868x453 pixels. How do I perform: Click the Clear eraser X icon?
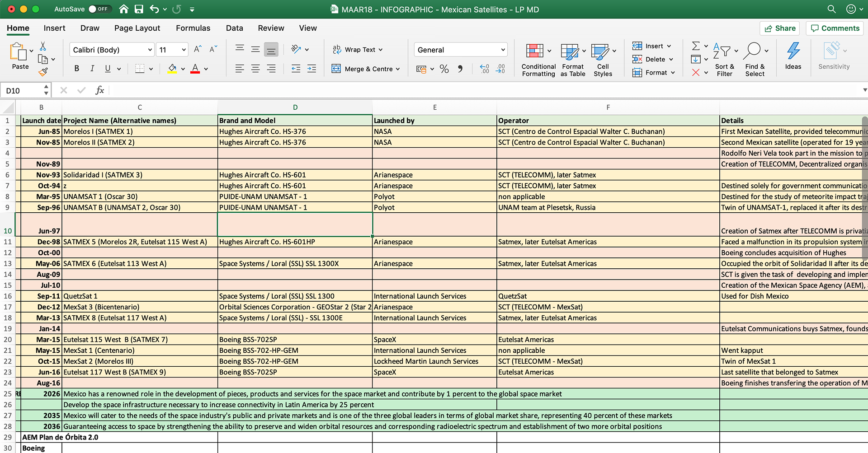[x=696, y=72]
